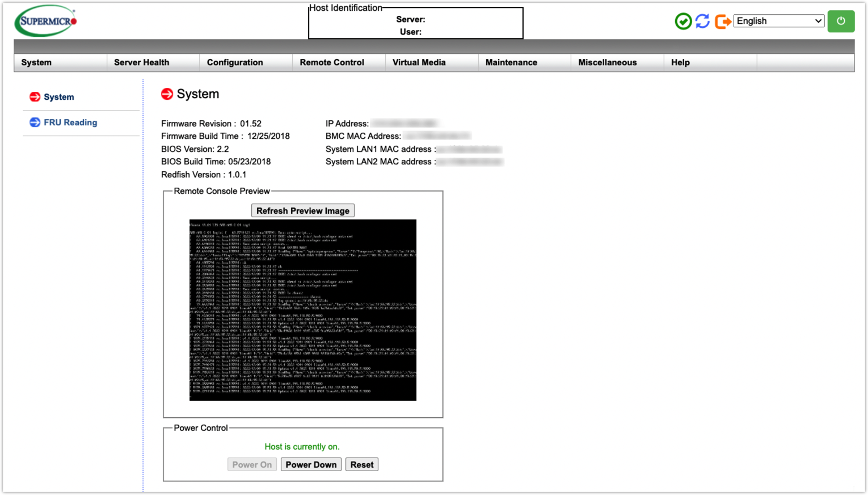This screenshot has height=495, width=868.
Task: Open the Virtual Media menu
Action: tap(419, 62)
